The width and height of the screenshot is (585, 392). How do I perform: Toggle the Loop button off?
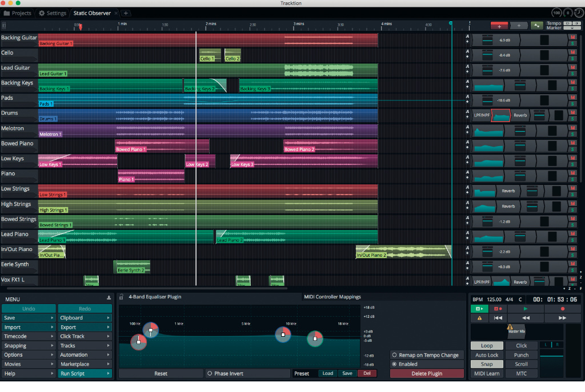[487, 346]
